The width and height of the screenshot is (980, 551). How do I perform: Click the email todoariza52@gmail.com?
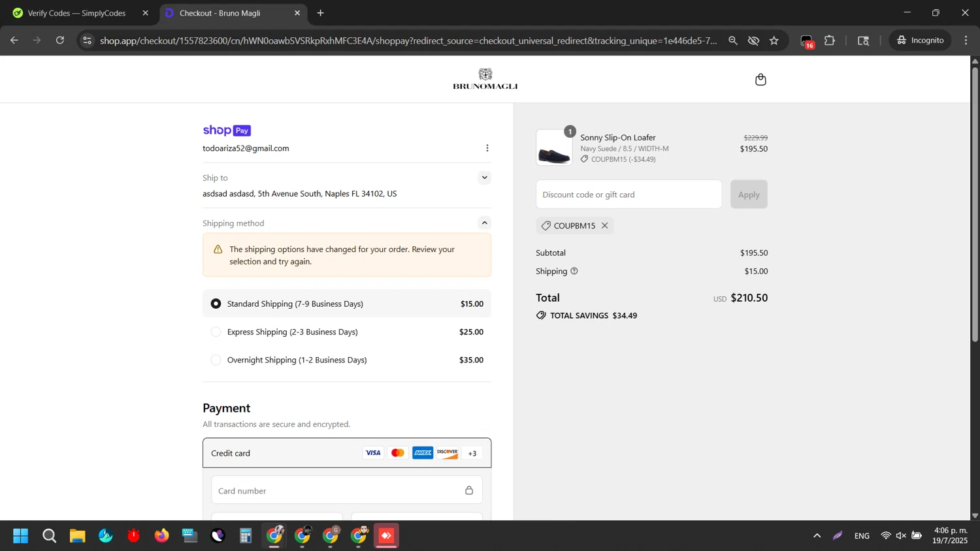(246, 148)
